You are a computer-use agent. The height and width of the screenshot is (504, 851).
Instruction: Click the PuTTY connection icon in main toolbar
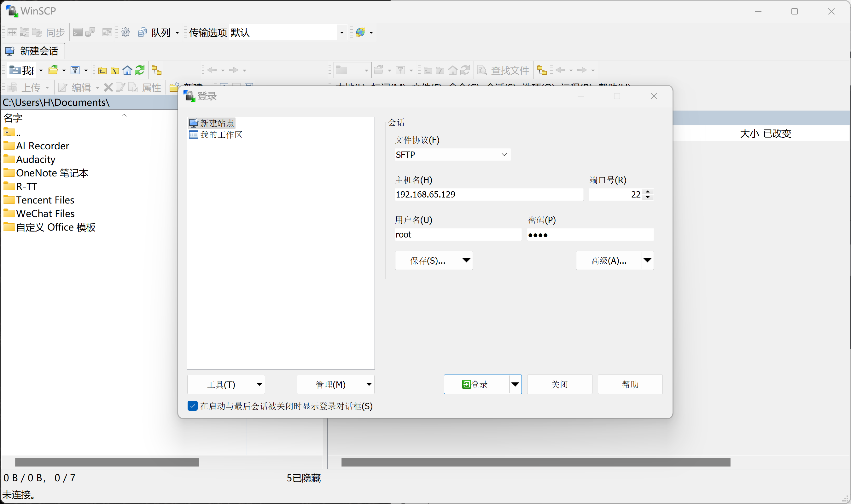[x=90, y=32]
